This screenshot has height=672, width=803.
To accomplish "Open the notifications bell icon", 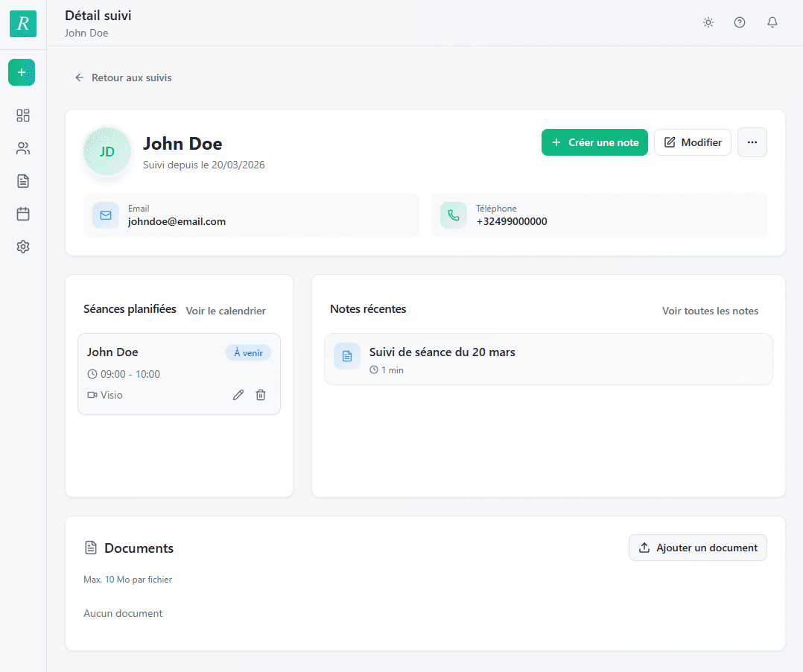I will [772, 22].
